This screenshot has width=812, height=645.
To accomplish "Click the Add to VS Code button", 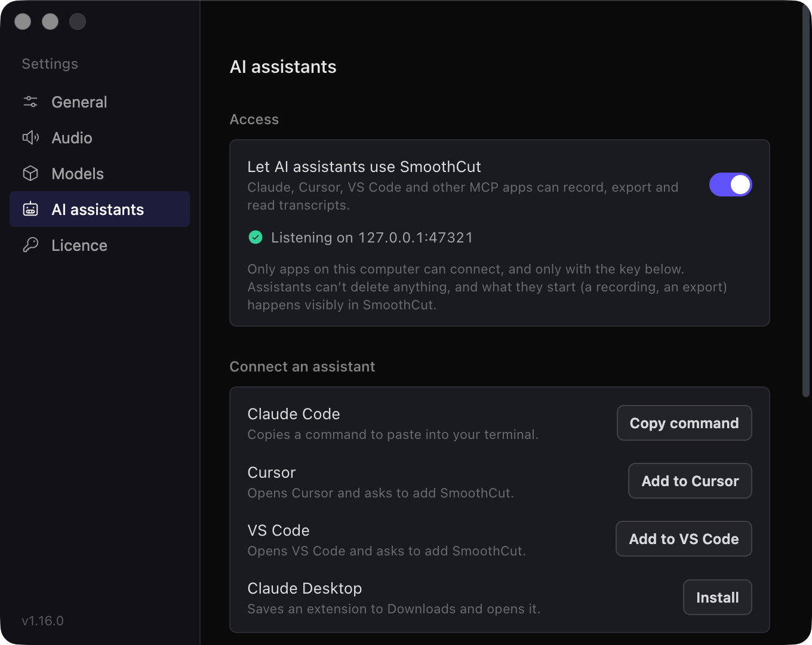I will point(684,539).
